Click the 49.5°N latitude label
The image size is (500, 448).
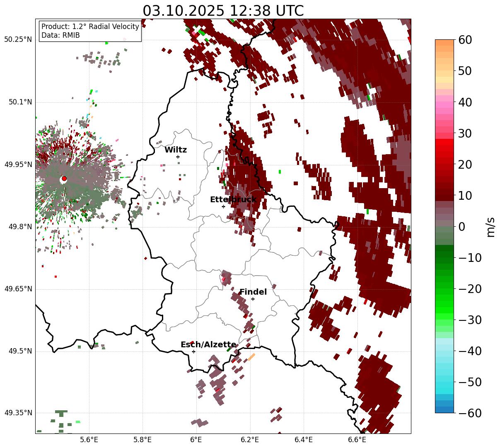pyautogui.click(x=20, y=351)
